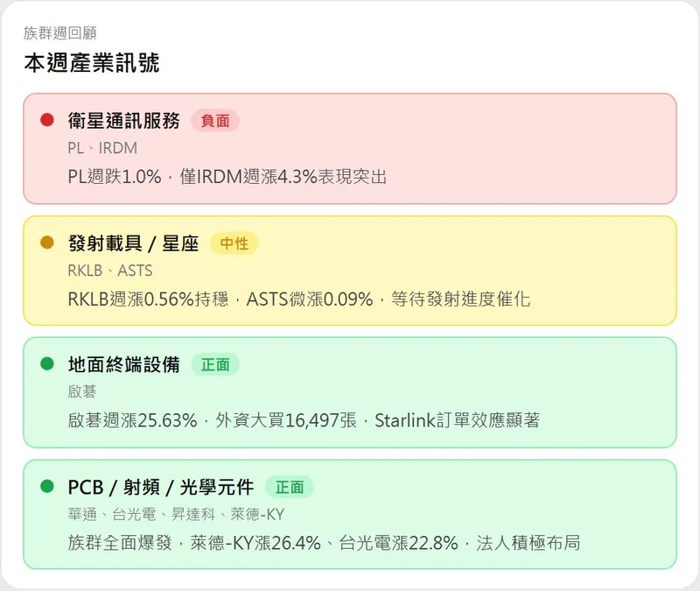This screenshot has height=591, width=700.
Task: Click the 華通、台光電、昇達科、萊德-KY stock list
Action: (176, 514)
